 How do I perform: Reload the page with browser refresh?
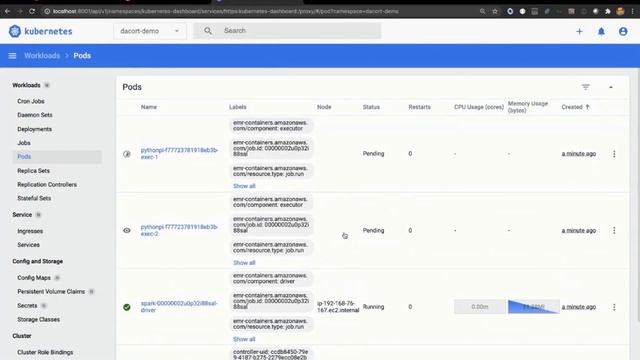coord(32,11)
